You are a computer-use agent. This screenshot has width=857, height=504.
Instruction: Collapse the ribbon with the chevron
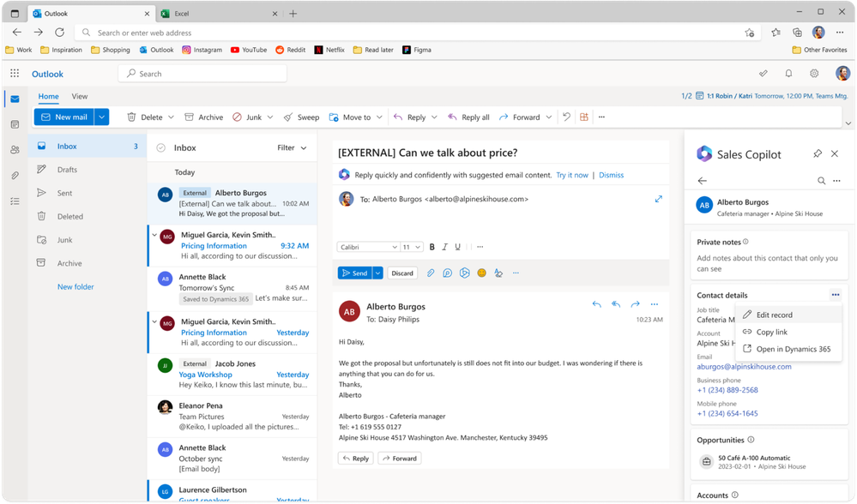click(848, 123)
